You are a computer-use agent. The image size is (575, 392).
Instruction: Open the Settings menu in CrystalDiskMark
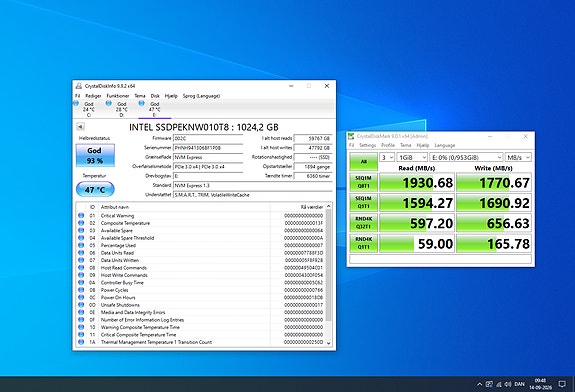[x=367, y=145]
